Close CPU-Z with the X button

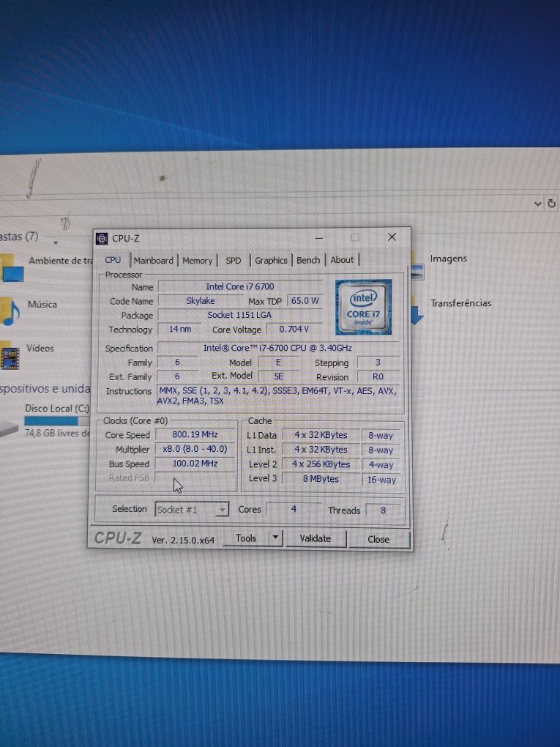392,237
